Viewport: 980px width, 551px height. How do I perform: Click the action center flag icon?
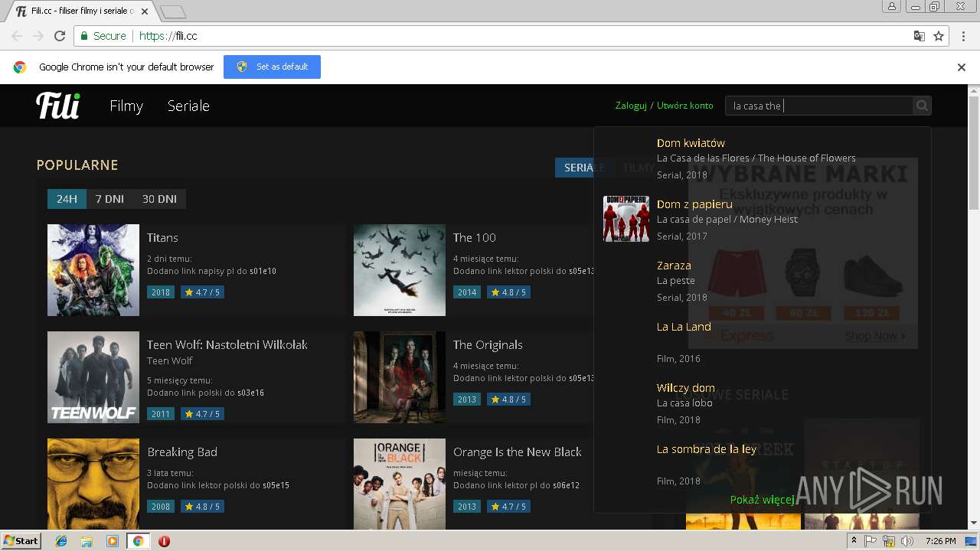pyautogui.click(x=871, y=541)
